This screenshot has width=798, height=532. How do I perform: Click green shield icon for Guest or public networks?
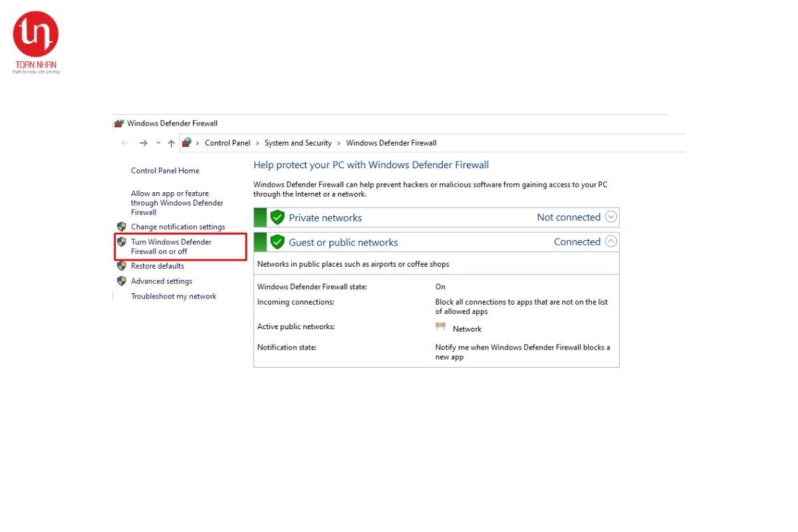[x=277, y=242]
